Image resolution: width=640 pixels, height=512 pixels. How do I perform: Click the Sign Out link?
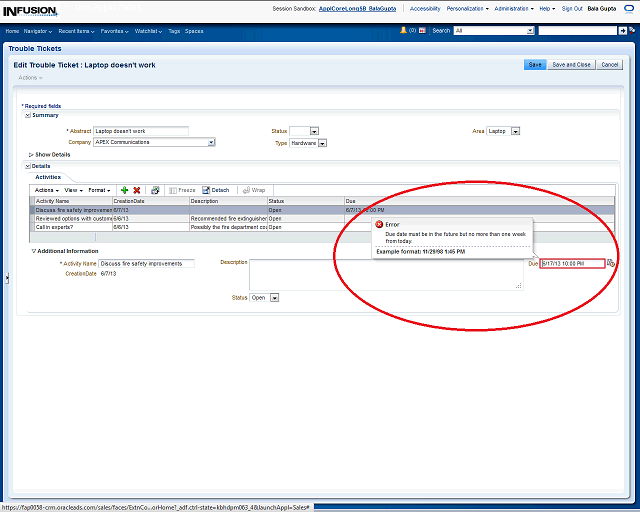[572, 8]
